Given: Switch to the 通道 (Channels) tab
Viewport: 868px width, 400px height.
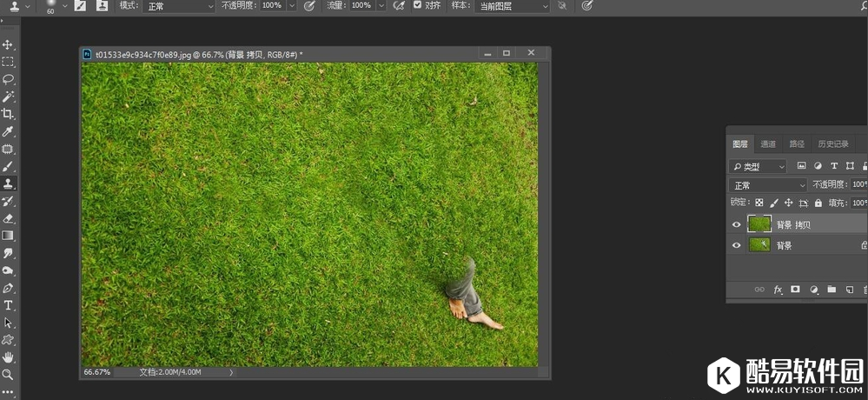Looking at the screenshot, I should (768, 144).
